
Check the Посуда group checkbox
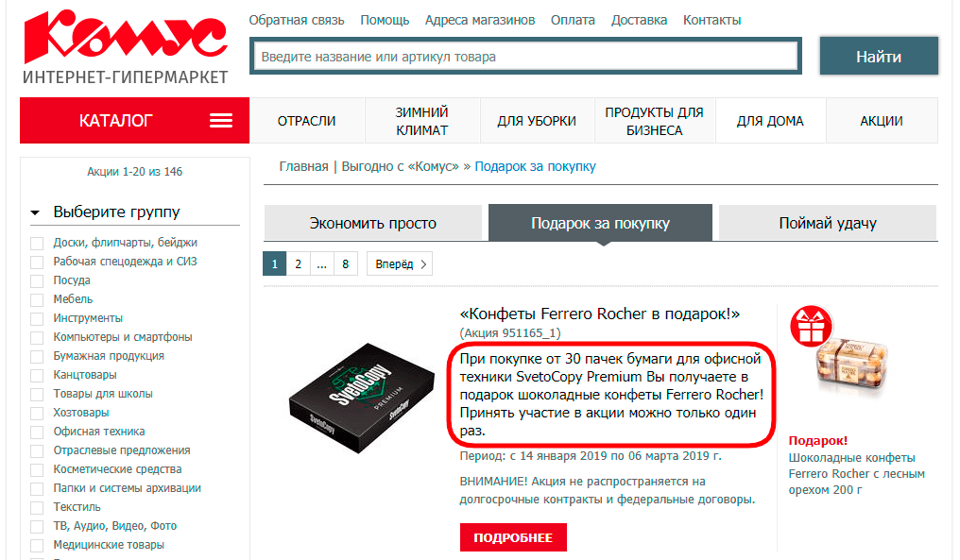point(37,280)
